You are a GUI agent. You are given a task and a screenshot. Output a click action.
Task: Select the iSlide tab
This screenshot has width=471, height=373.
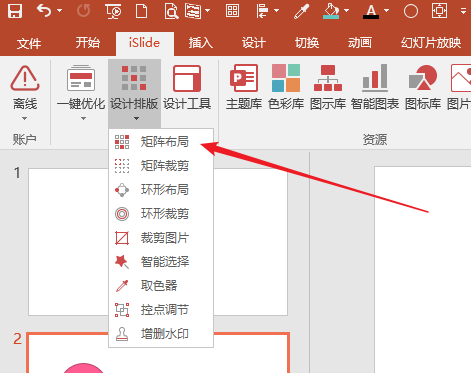[145, 43]
